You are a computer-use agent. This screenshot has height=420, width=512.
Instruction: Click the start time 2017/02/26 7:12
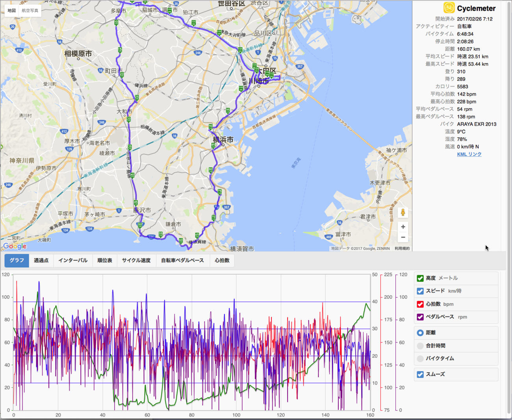point(475,19)
